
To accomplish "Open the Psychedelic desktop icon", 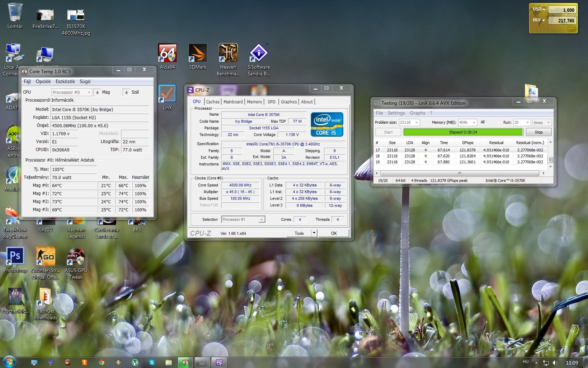I will coord(15,300).
